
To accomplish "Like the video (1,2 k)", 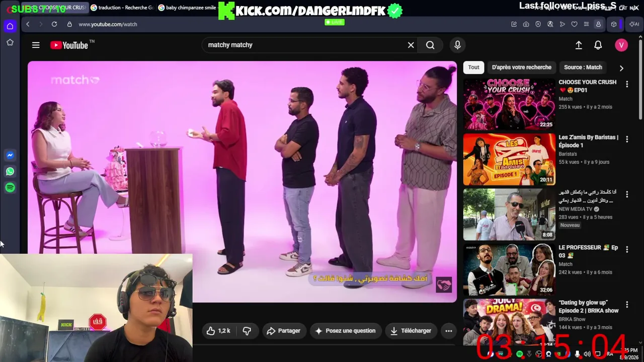I will point(218,331).
